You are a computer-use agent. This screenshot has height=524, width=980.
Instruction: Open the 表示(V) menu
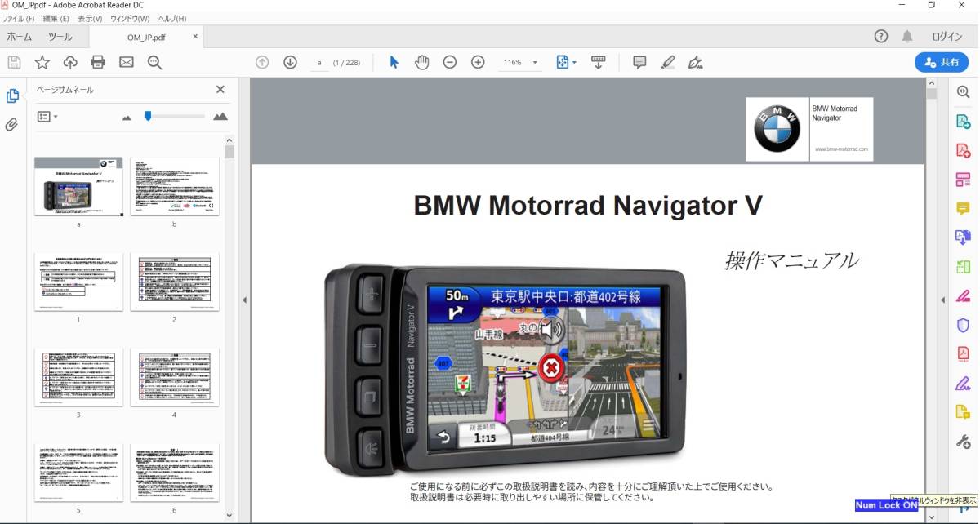90,18
